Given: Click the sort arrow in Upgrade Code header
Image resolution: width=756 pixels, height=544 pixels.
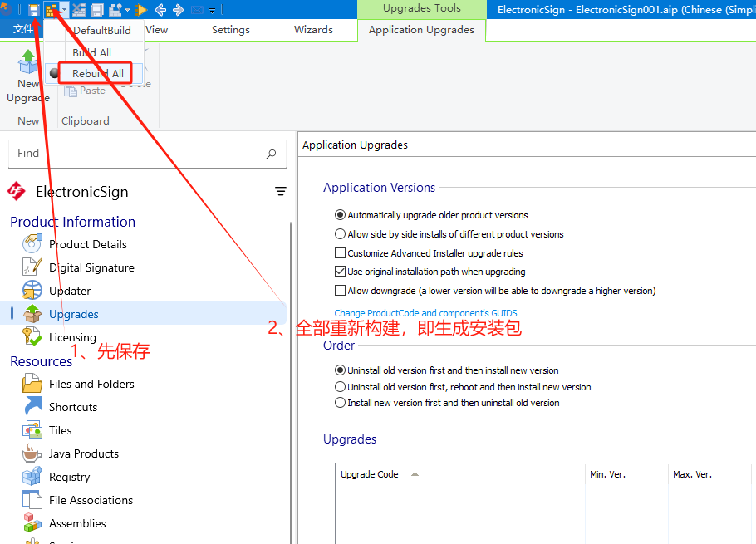Looking at the screenshot, I should click(x=415, y=474).
